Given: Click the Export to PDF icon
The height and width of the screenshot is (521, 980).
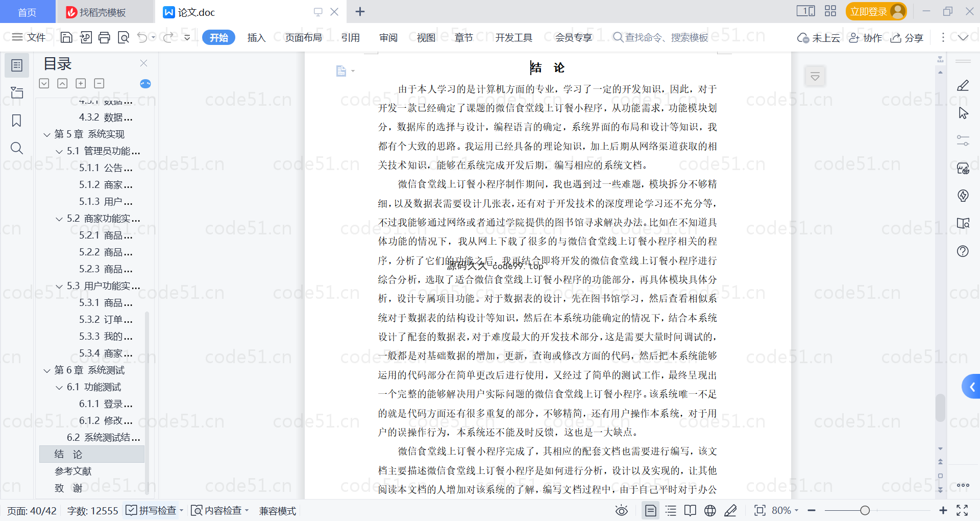Looking at the screenshot, I should [86, 37].
